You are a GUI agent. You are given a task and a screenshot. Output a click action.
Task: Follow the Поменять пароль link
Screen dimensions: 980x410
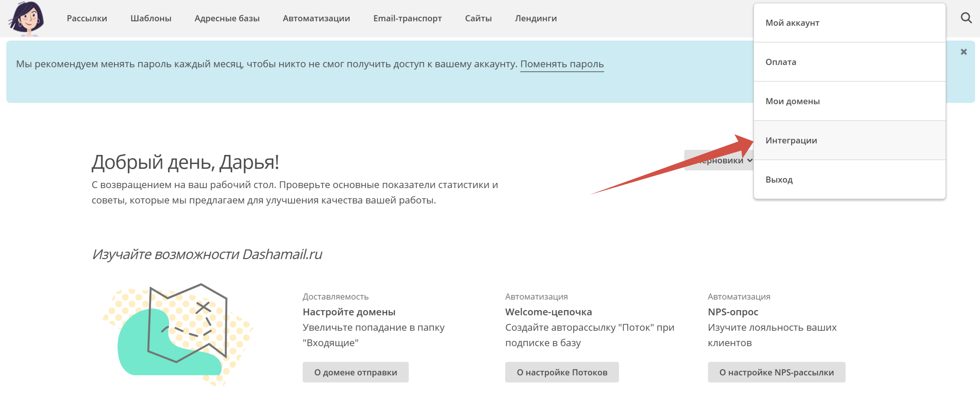pos(562,64)
